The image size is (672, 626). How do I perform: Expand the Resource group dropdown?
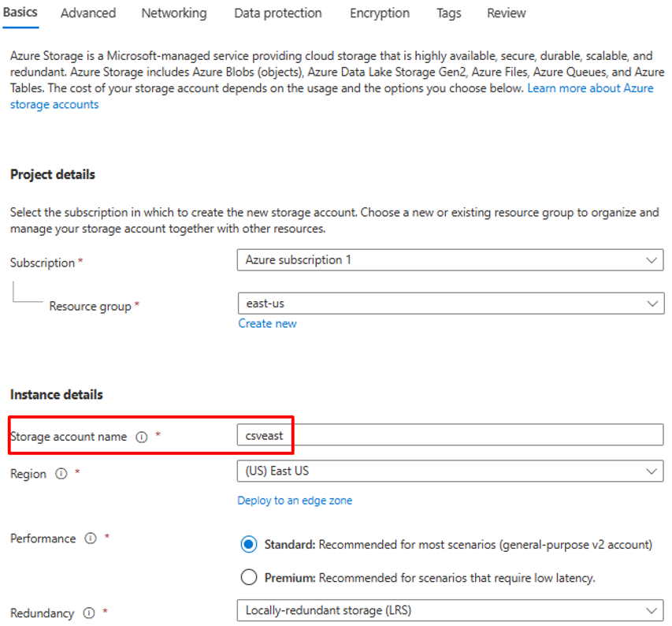pos(450,303)
